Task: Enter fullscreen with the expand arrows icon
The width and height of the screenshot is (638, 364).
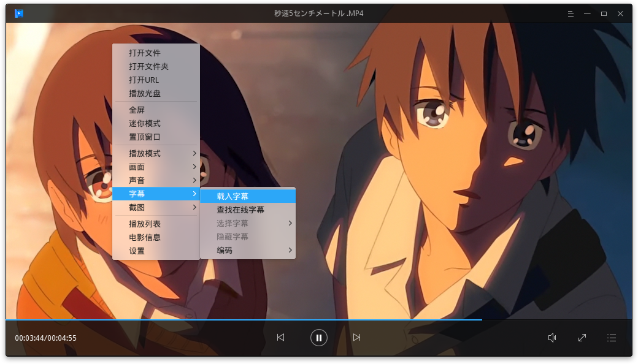Action: coord(582,338)
